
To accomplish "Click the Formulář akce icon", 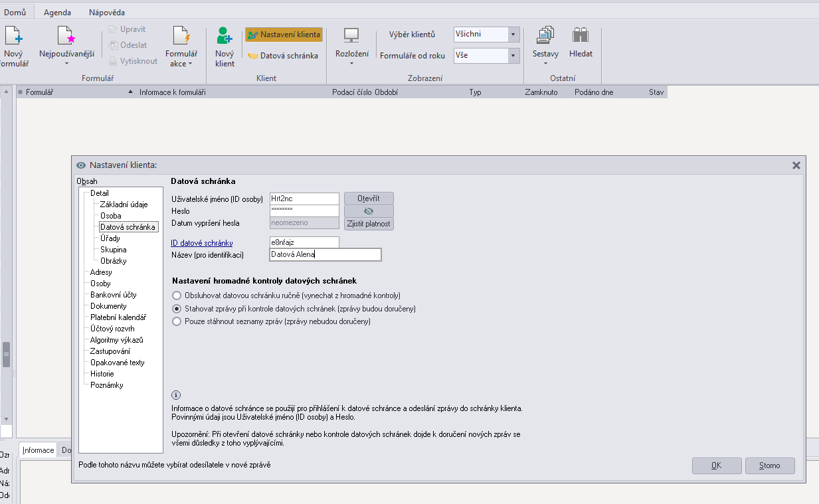I will pyautogui.click(x=181, y=37).
